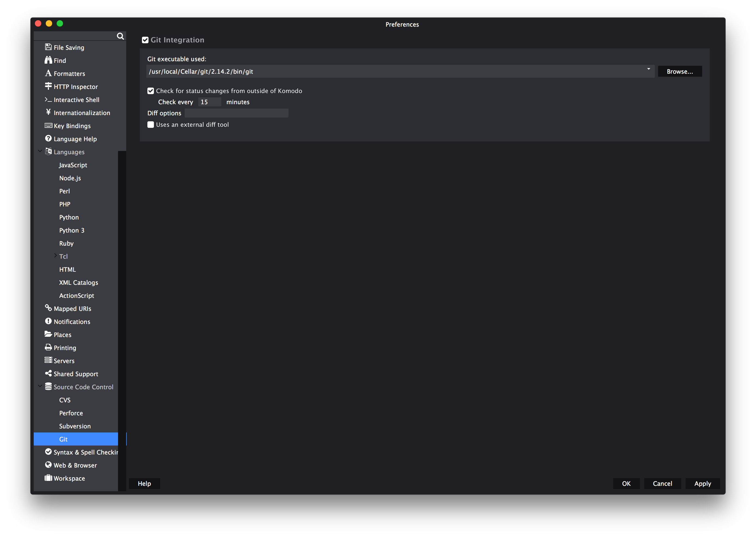Click the Key Bindings keyboard icon

pyautogui.click(x=48, y=126)
